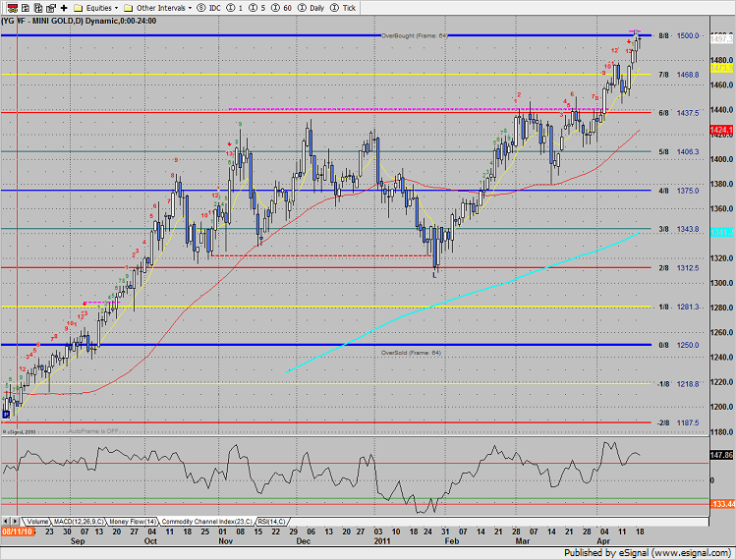Click the 1/8 1281.3 level label

click(x=678, y=307)
